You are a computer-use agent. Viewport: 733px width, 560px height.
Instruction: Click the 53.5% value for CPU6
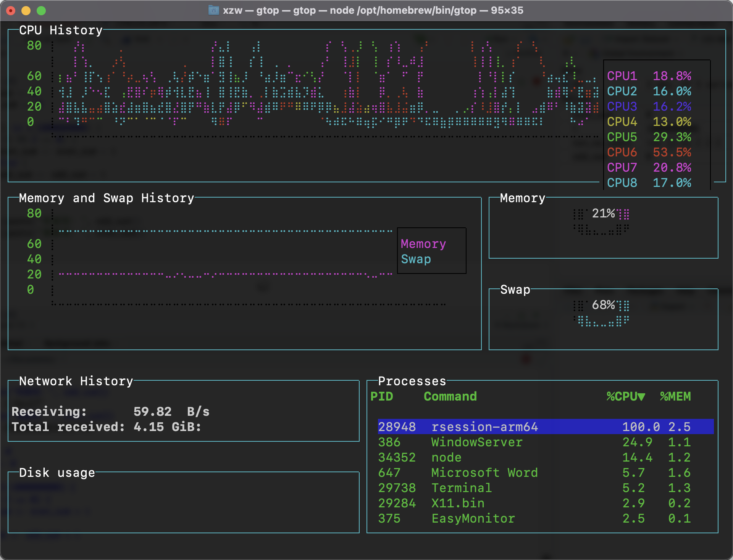(672, 152)
